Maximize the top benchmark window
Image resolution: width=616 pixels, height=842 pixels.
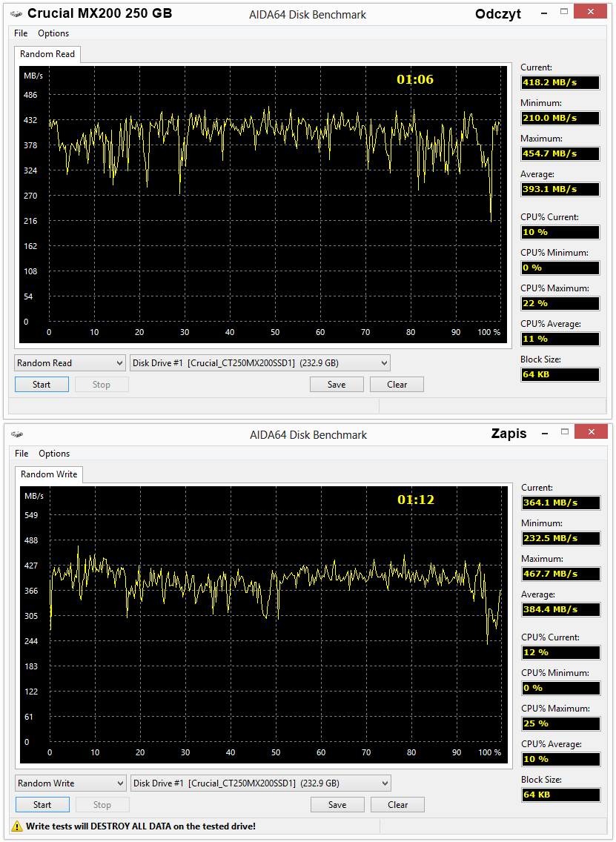point(564,10)
